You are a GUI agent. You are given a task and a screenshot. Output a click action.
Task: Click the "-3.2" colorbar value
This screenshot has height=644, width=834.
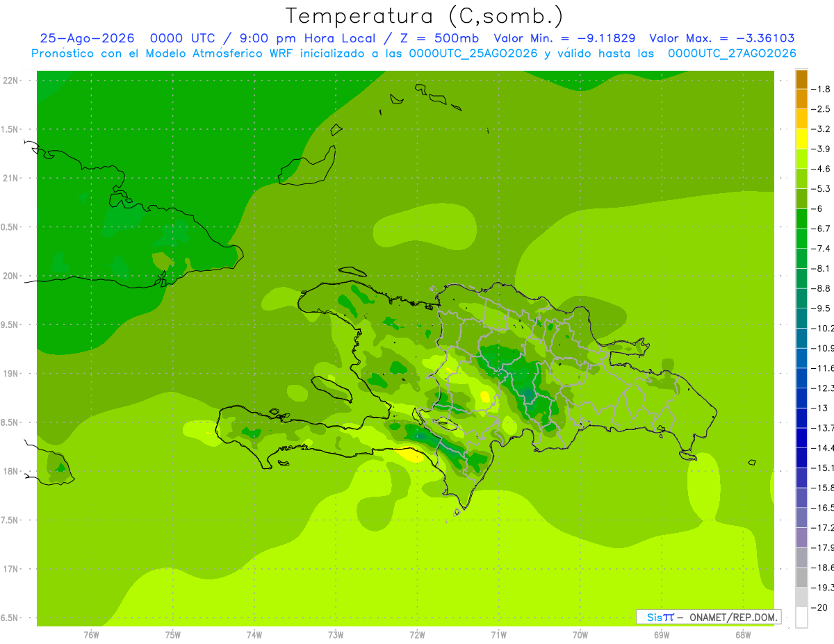[x=821, y=129]
